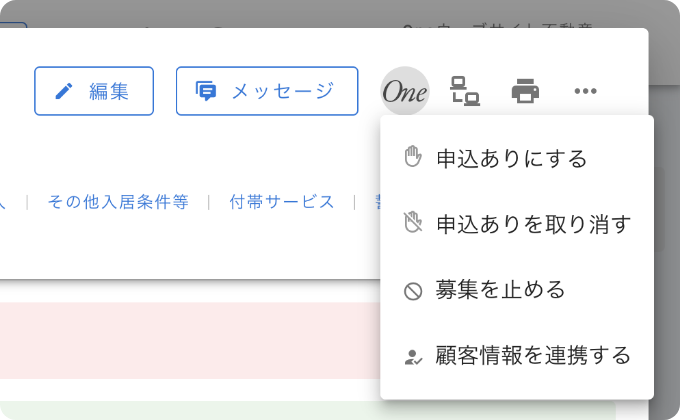Viewport: 680px width, 420px height.
Task: Open the three-dot more options menu
Action: click(585, 91)
